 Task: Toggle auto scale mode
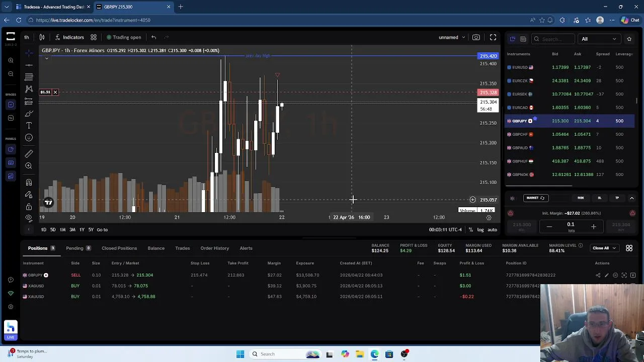tap(492, 230)
